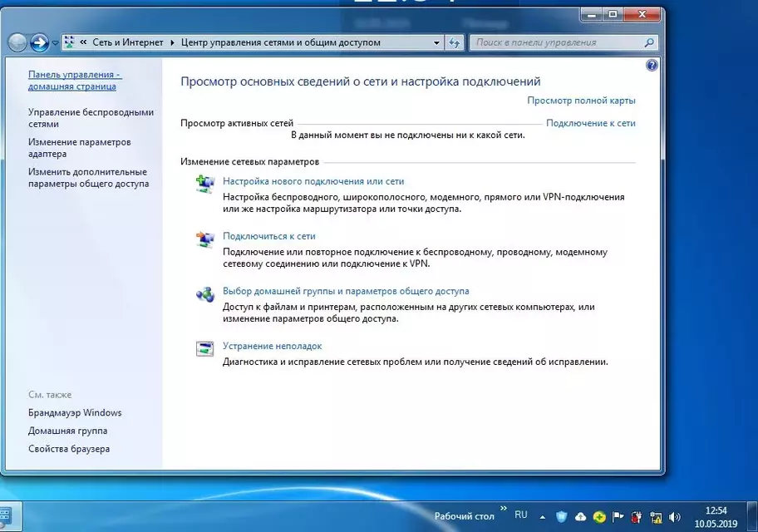The width and height of the screenshot is (758, 532).
Task: Open 'Изменение параметров адаптера'
Action: pyautogui.click(x=79, y=148)
